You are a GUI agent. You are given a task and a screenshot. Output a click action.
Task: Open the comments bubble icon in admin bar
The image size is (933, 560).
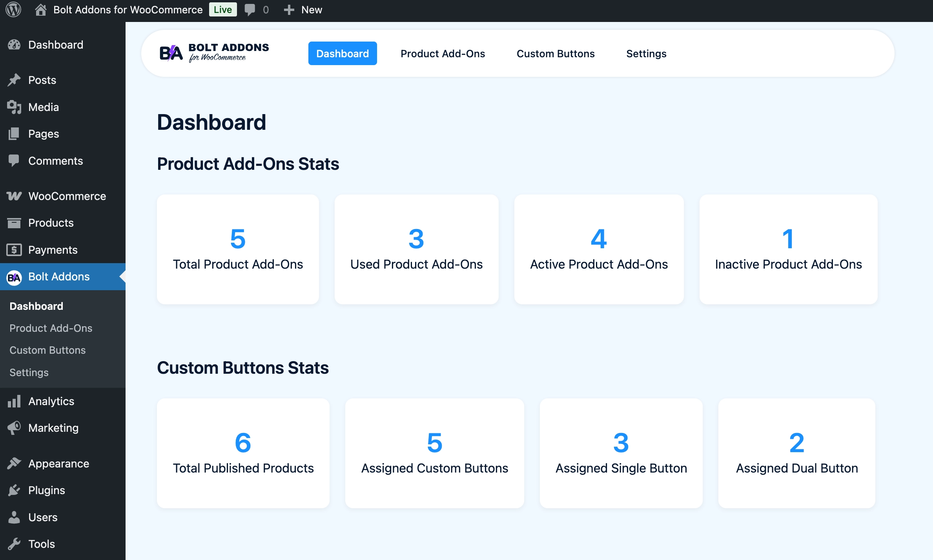250,9
